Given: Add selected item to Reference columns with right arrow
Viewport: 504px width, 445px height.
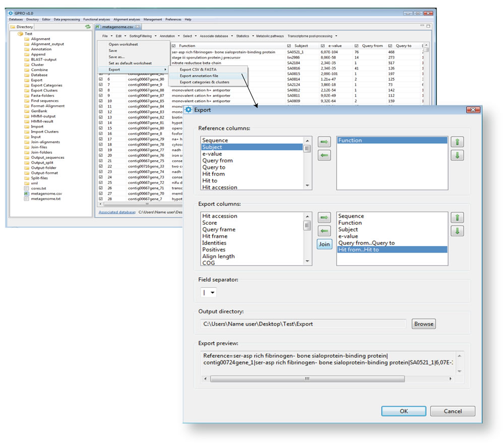Looking at the screenshot, I should point(325,143).
